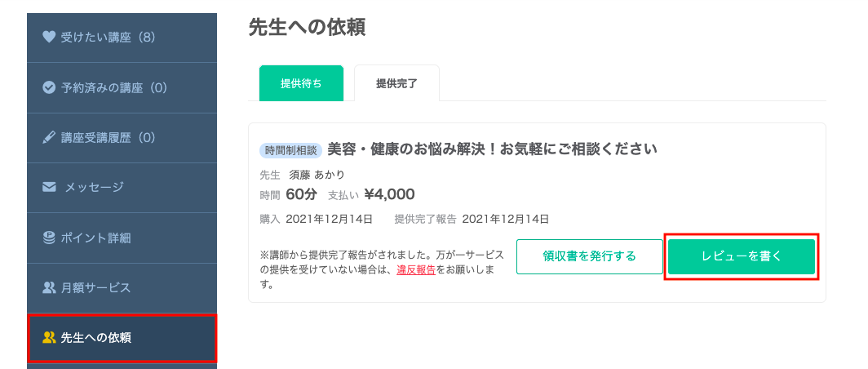Click the people icon beside 月額サービス
This screenshot has width=868, height=369.
(x=49, y=287)
